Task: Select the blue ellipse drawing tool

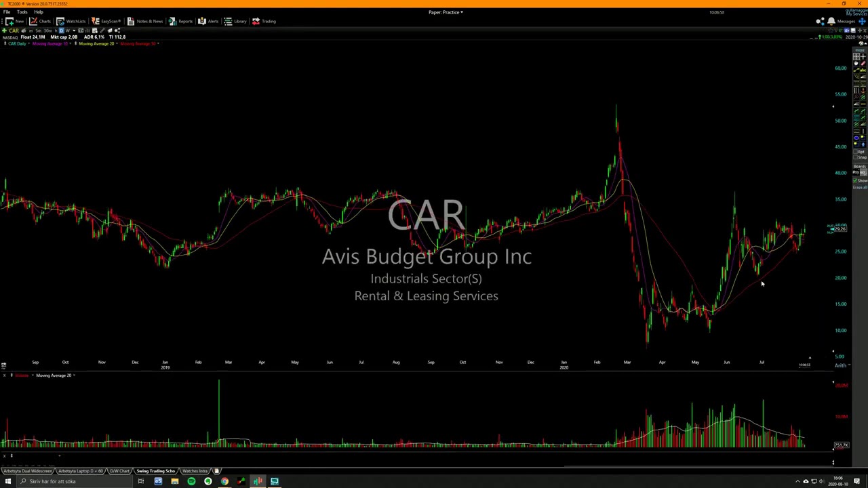Action: (x=856, y=138)
